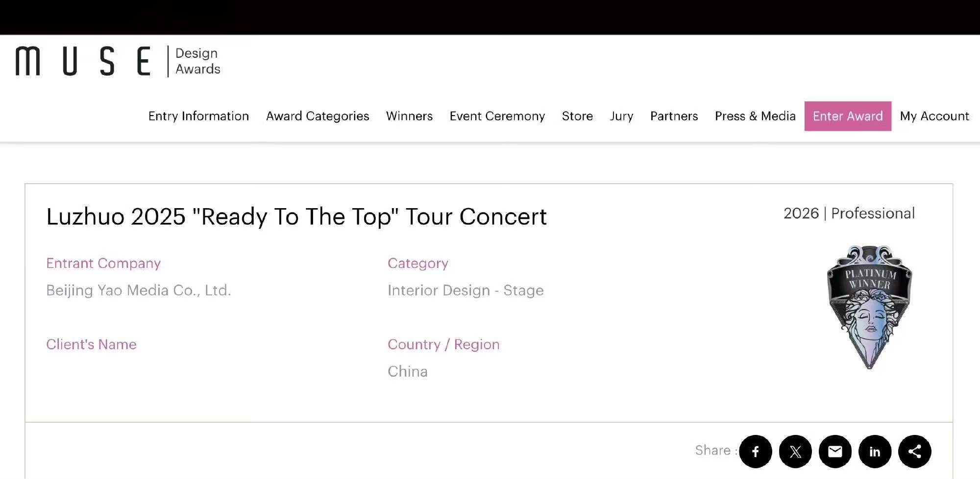Open the Jury menu item
980x479 pixels.
click(x=621, y=116)
